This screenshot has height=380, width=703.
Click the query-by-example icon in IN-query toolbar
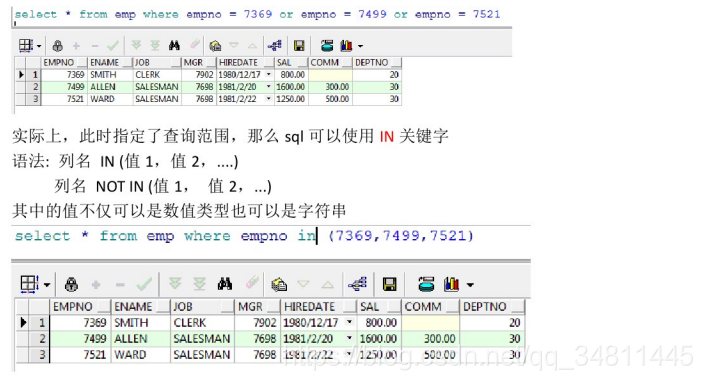(x=279, y=285)
